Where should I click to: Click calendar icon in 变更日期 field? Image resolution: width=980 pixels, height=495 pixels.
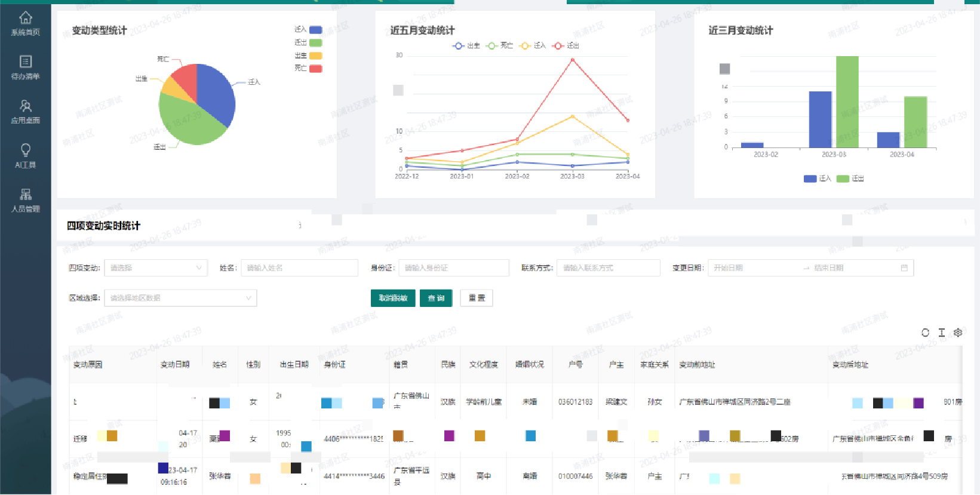904,268
